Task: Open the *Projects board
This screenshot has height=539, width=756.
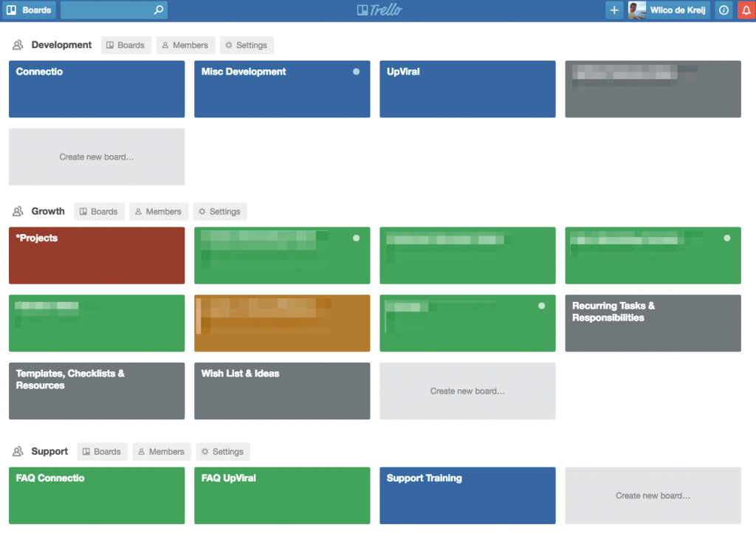Action: (97, 255)
